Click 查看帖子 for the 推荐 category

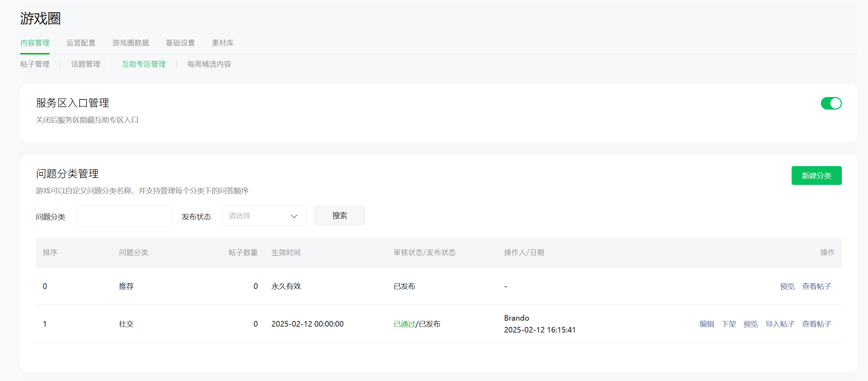pyautogui.click(x=816, y=286)
